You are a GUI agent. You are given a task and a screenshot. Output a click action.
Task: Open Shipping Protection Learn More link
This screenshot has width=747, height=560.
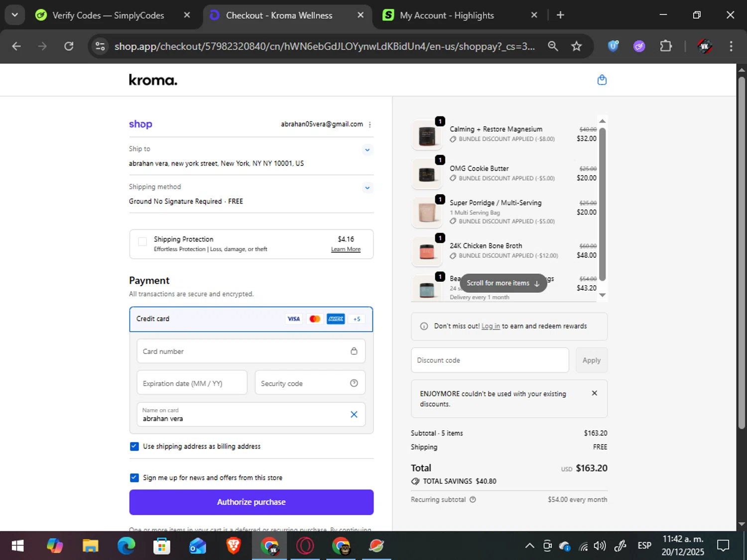(346, 249)
